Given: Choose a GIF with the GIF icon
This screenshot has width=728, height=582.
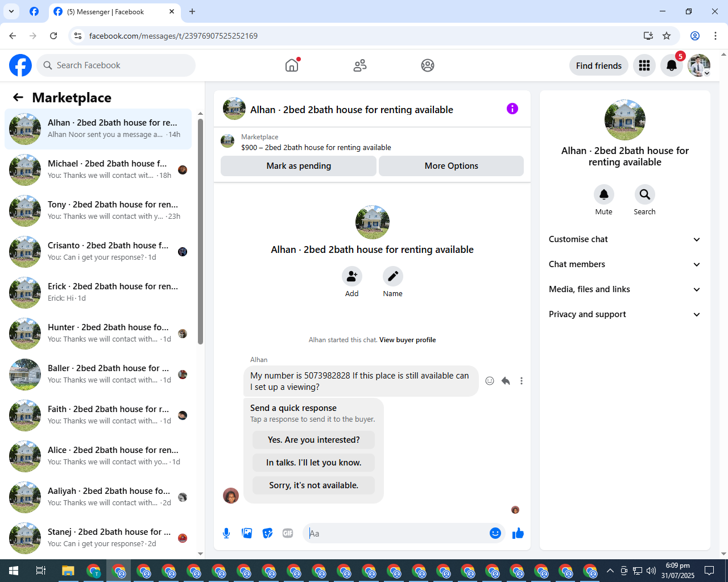Looking at the screenshot, I should [288, 533].
